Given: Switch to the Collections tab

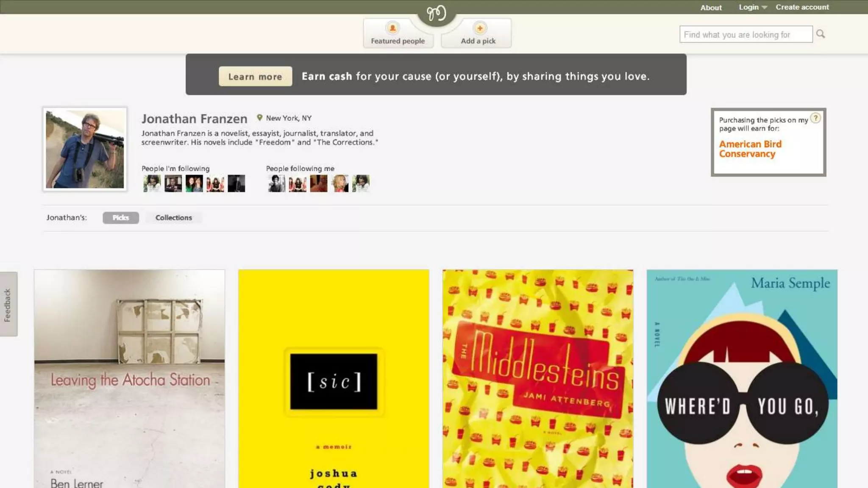Looking at the screenshot, I should pos(174,218).
